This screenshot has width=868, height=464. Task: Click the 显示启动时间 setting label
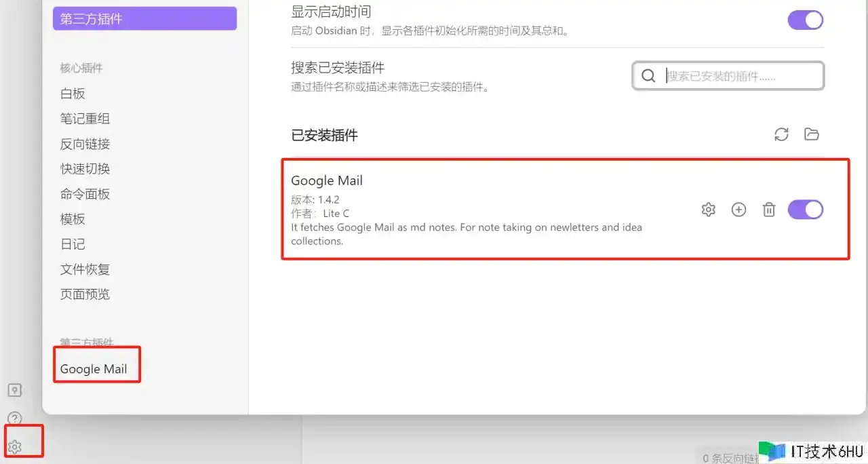(x=331, y=12)
